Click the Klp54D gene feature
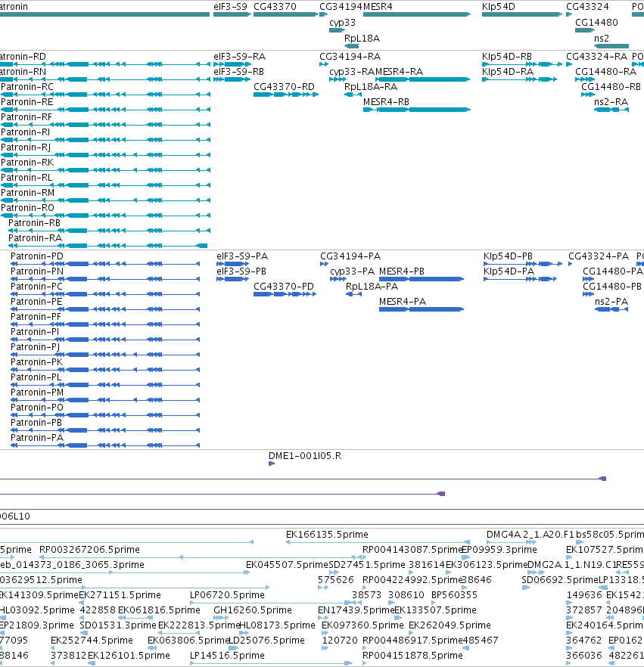 click(x=522, y=14)
